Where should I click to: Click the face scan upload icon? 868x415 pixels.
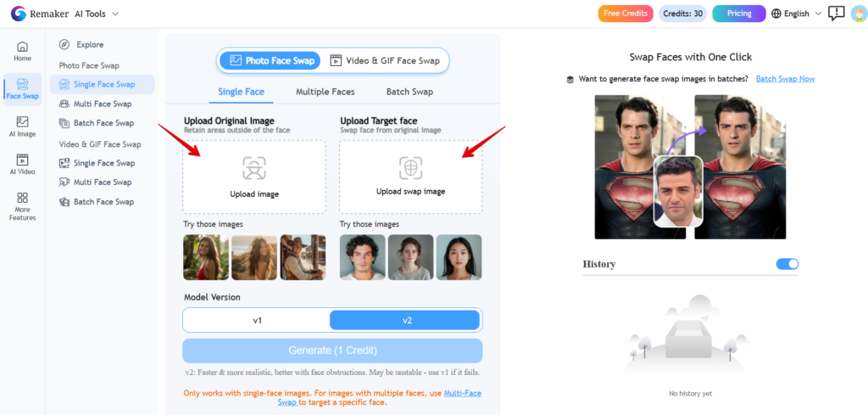tap(254, 168)
